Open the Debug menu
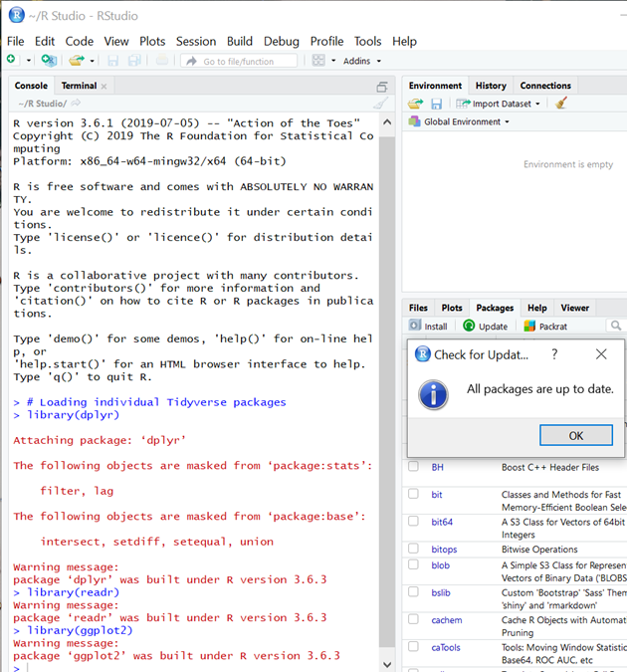The height and width of the screenshot is (672, 627). [x=281, y=41]
